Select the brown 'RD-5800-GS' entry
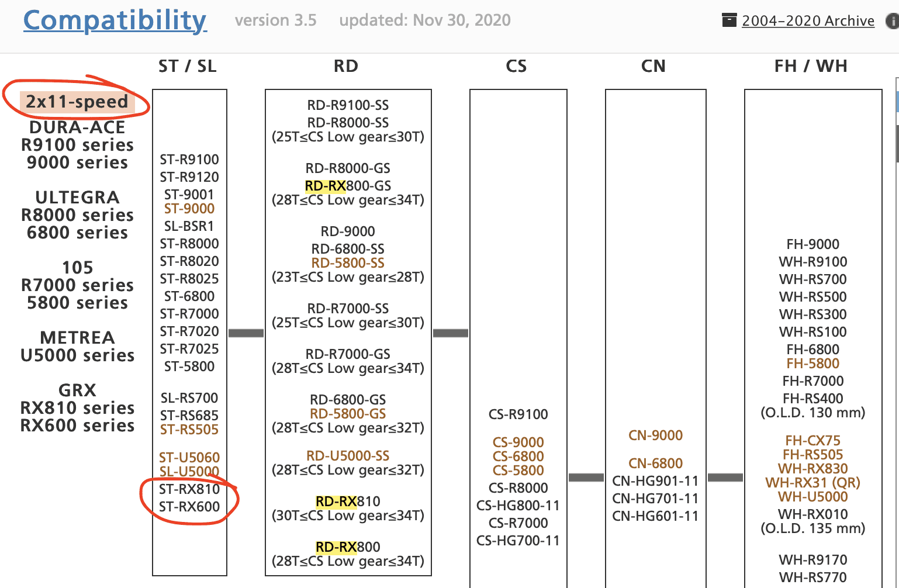Image resolution: width=899 pixels, height=588 pixels. tap(348, 414)
